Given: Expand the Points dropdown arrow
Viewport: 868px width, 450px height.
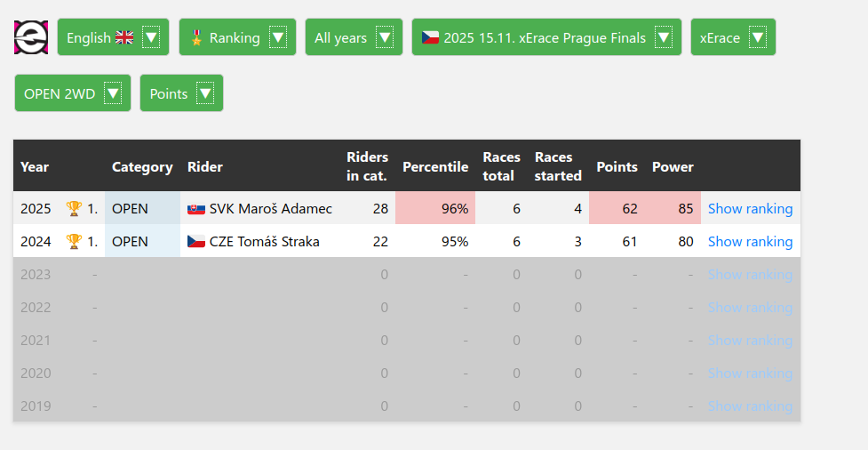Looking at the screenshot, I should [205, 93].
